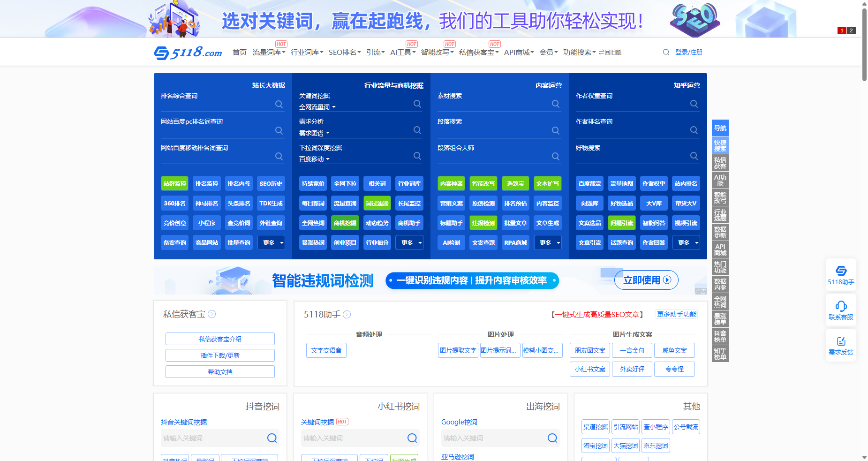This screenshot has width=868, height=461.
Task: Click search icon for 段落搜索
Action: 556,130
